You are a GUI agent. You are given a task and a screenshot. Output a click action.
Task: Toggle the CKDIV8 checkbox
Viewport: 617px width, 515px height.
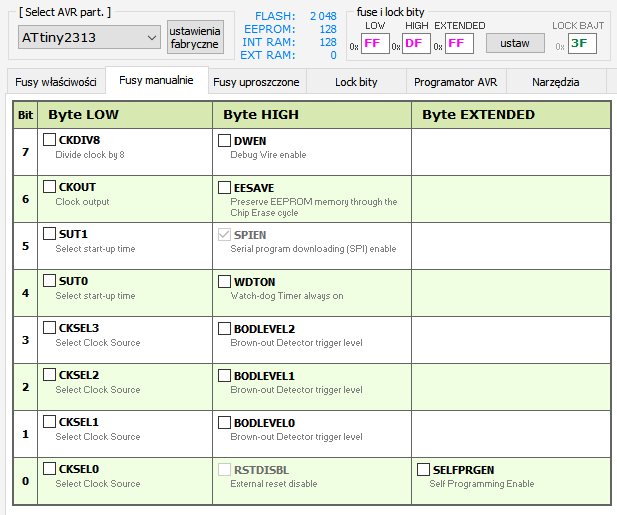(x=49, y=140)
